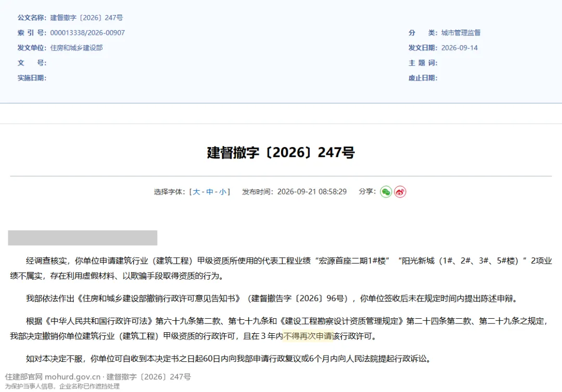Share the notice via Weibo icon
Image resolution: width=562 pixels, height=392 pixels.
400,192
